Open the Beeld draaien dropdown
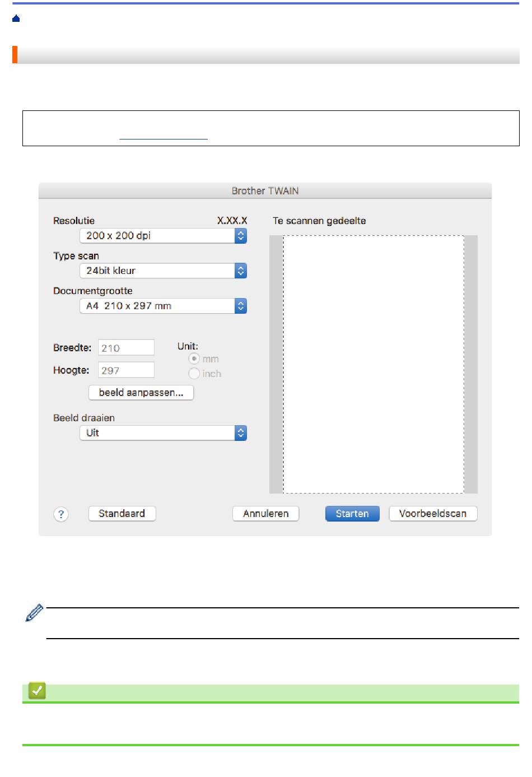 (163, 433)
